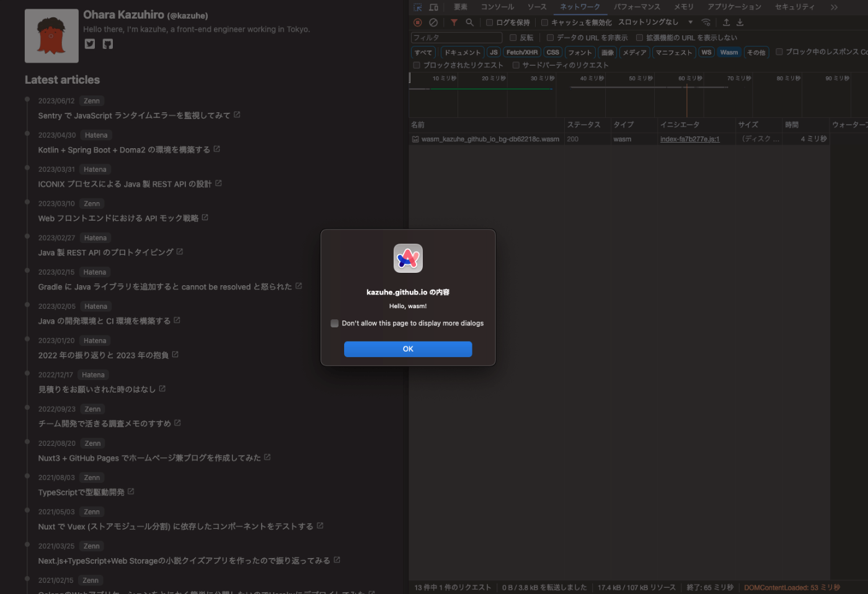
Task: Select the WS filter
Action: [706, 53]
